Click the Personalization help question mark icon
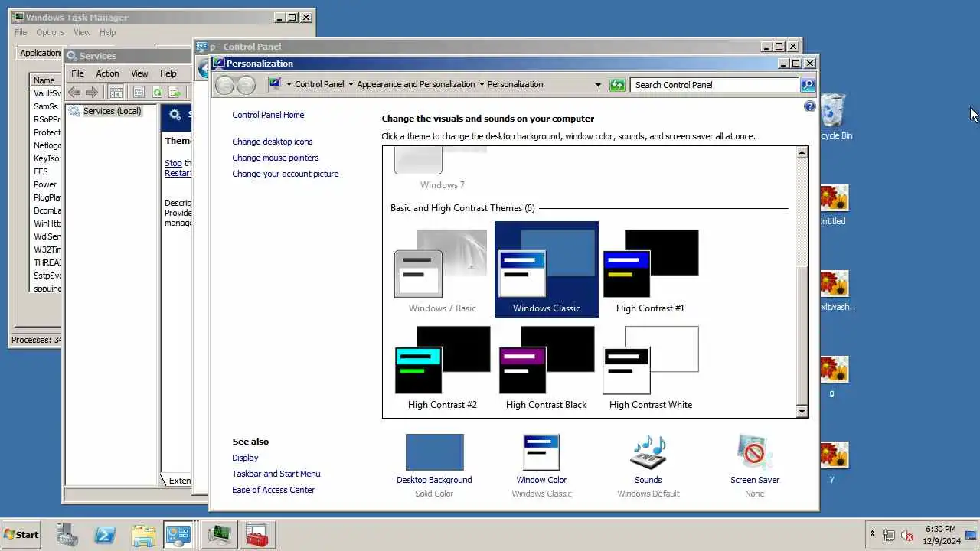This screenshot has width=980, height=551. pyautogui.click(x=810, y=107)
